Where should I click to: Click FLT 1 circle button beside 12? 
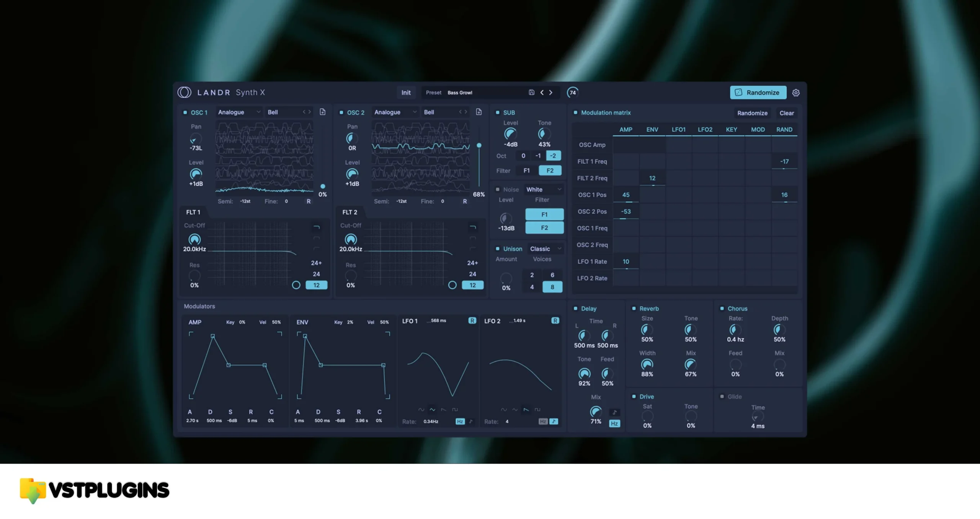[x=296, y=285]
